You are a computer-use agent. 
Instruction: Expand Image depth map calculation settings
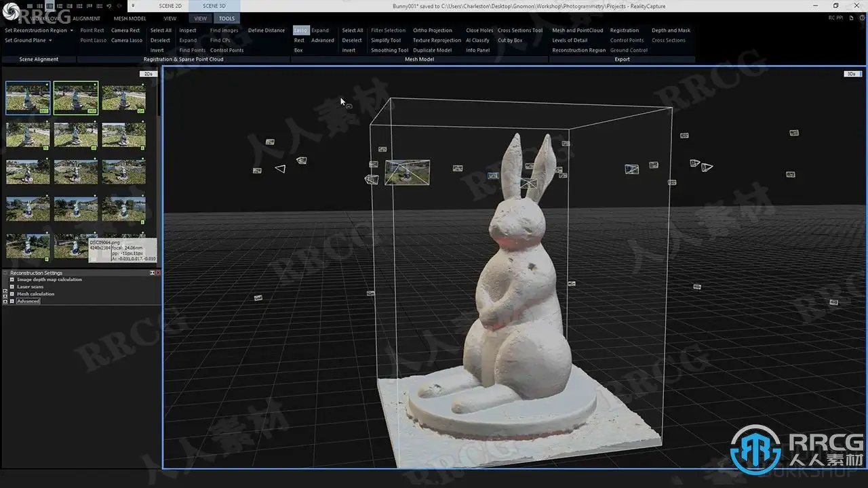[x=12, y=280]
